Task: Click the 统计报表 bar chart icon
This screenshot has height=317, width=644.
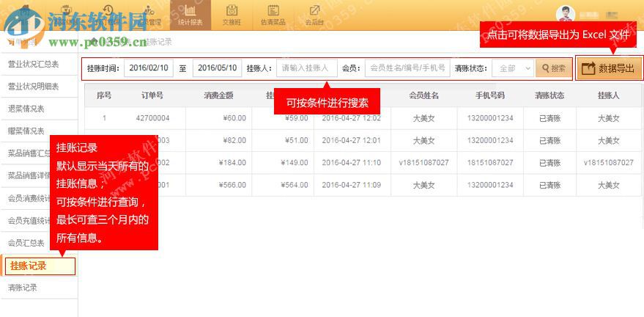Action: 190,10
